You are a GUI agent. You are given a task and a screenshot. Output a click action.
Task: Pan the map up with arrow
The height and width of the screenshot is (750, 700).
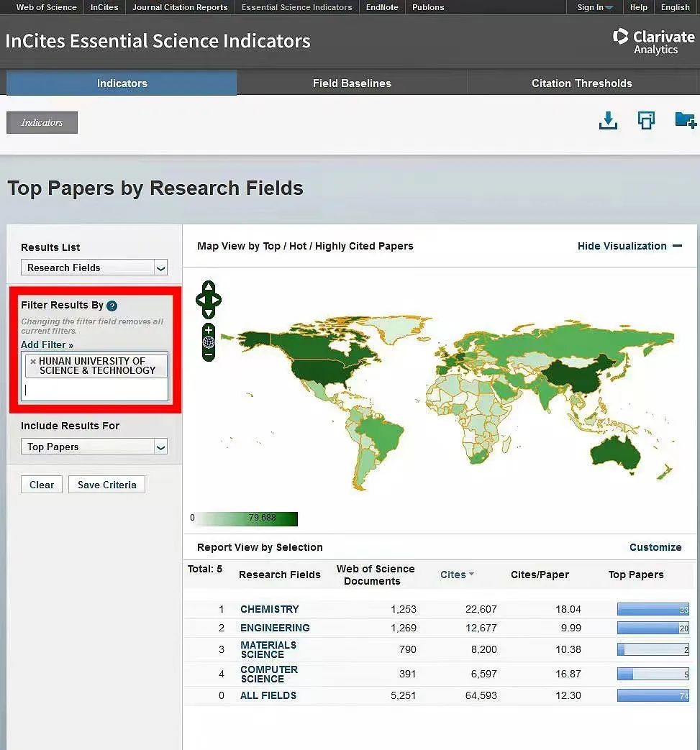click(209, 288)
